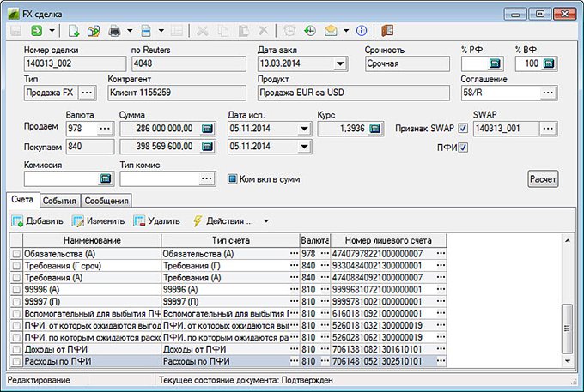
Task: Click the blue info icon in toolbar
Action: 361,31
